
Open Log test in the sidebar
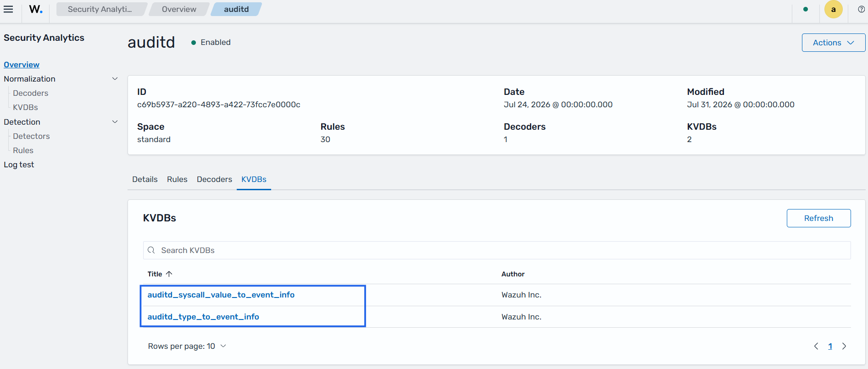pyautogui.click(x=19, y=165)
